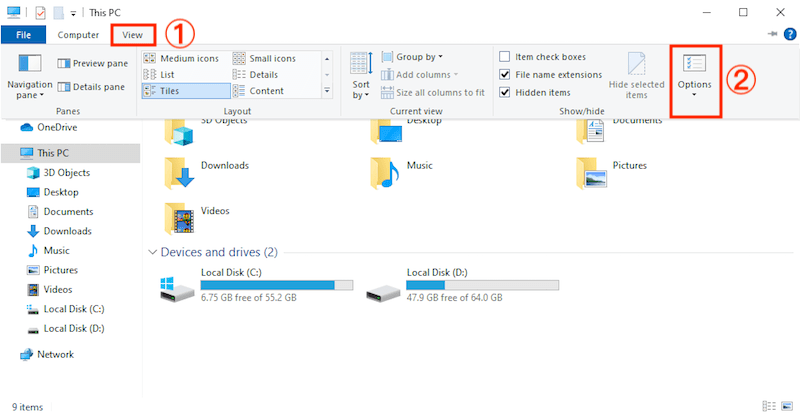Image resolution: width=800 pixels, height=417 pixels.
Task: Open the Add columns dropdown
Action: point(419,75)
